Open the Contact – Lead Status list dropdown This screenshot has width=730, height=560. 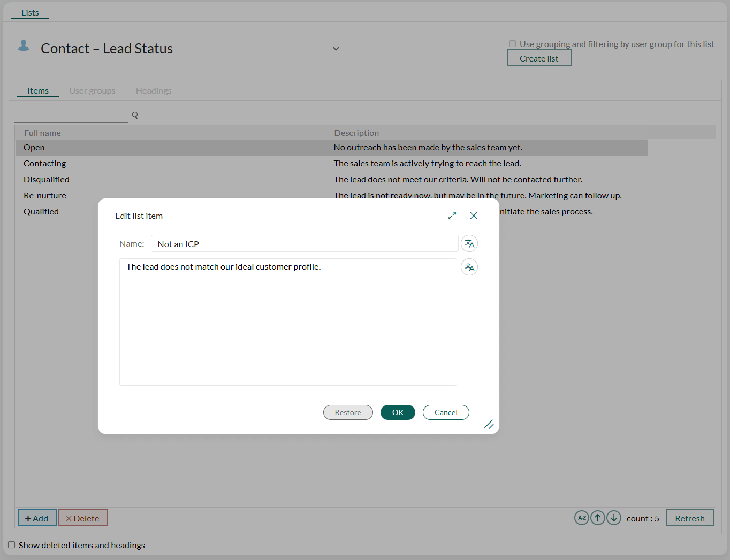(x=336, y=48)
